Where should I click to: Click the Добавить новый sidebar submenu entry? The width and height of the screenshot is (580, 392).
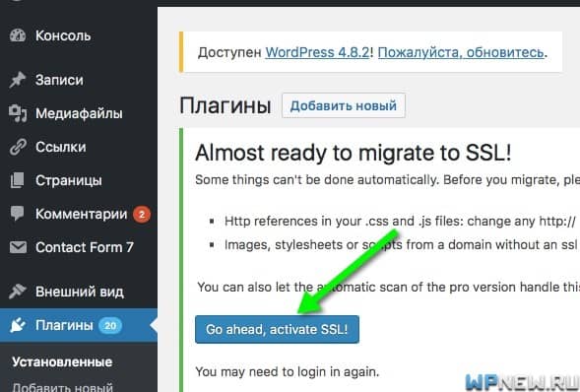(62, 387)
